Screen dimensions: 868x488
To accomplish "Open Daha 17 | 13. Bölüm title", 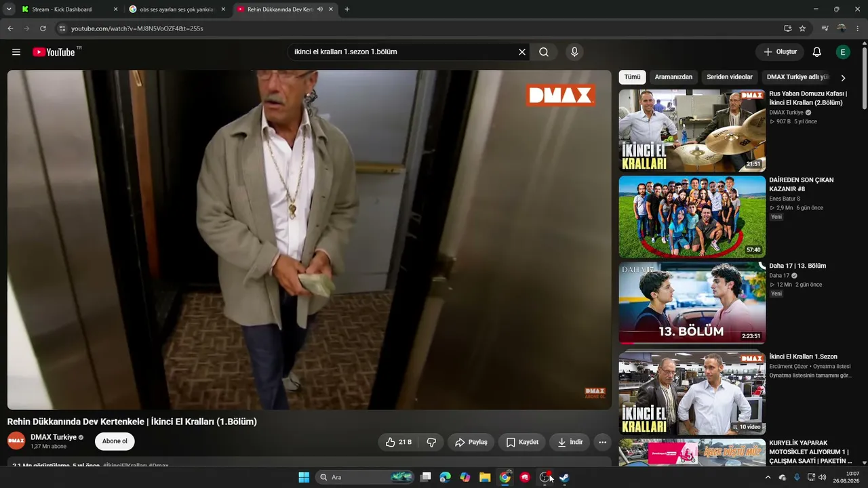I will (x=797, y=266).
